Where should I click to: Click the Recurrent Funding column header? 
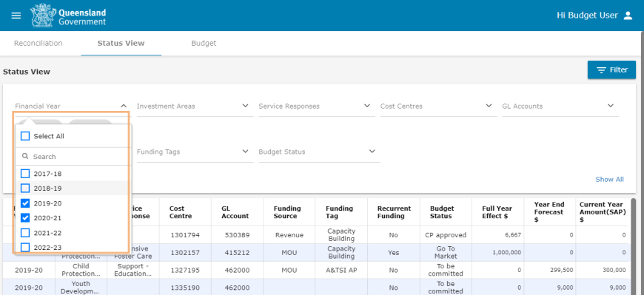click(x=394, y=212)
